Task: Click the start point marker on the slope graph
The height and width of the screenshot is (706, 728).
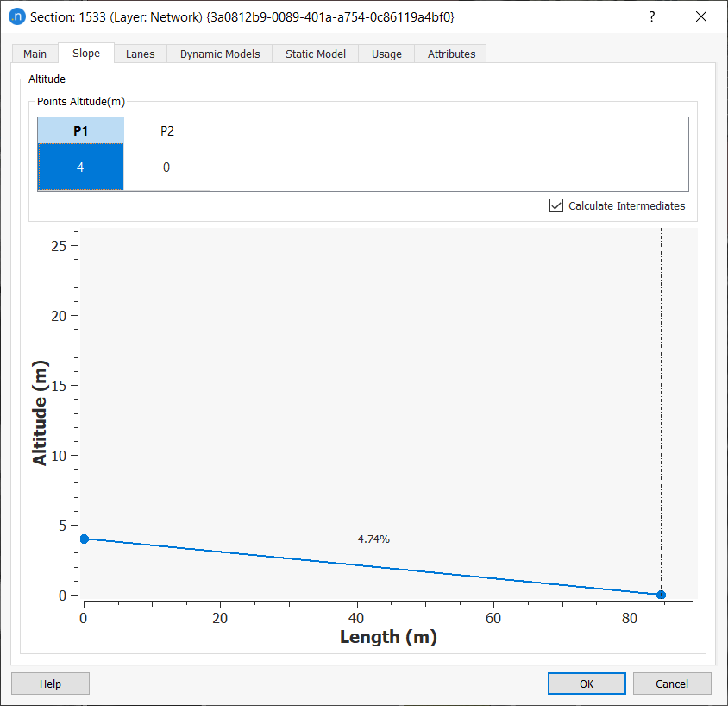Action: (84, 539)
